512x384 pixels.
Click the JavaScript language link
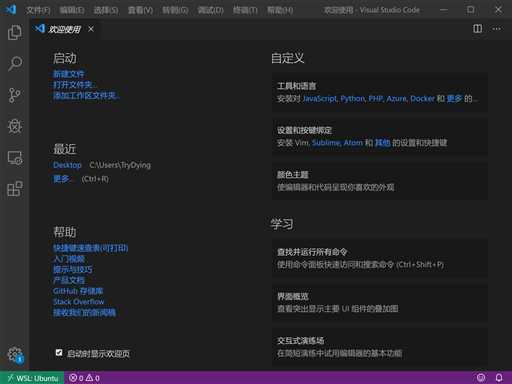(x=319, y=99)
